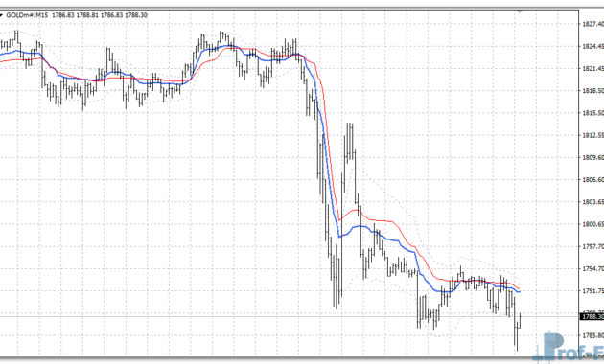The image size is (604, 364).
Task: Click the 1821.45 price axis label
Action: (x=592, y=69)
